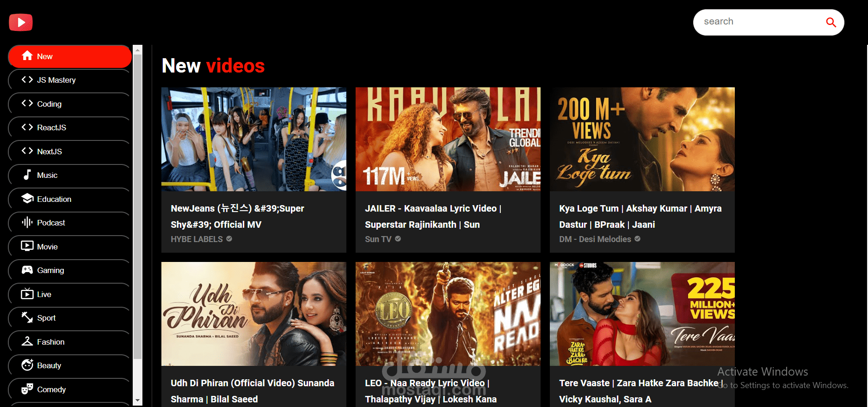Open the NextJS category label

pyautogui.click(x=49, y=152)
